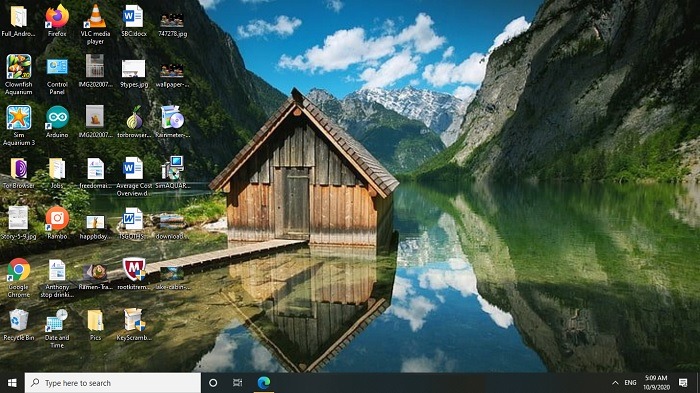The image size is (700, 393).
Task: Select the lake-cabin-... image file
Action: click(x=172, y=279)
